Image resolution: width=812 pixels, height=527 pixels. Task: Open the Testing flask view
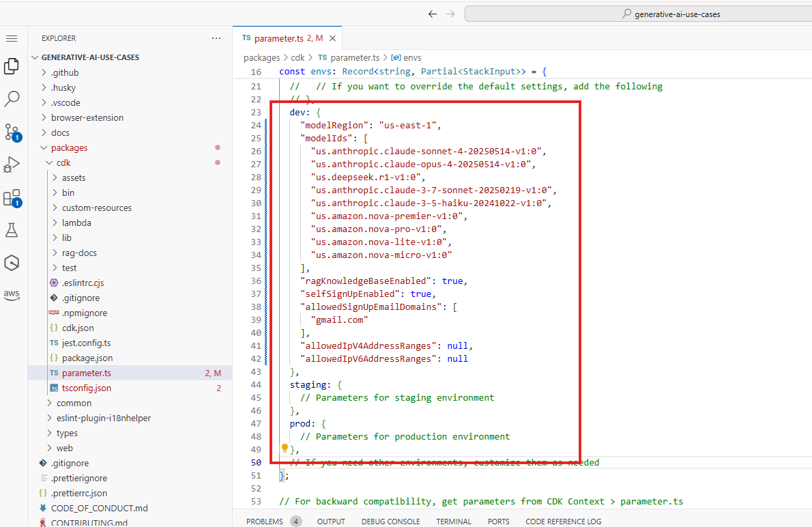point(12,230)
